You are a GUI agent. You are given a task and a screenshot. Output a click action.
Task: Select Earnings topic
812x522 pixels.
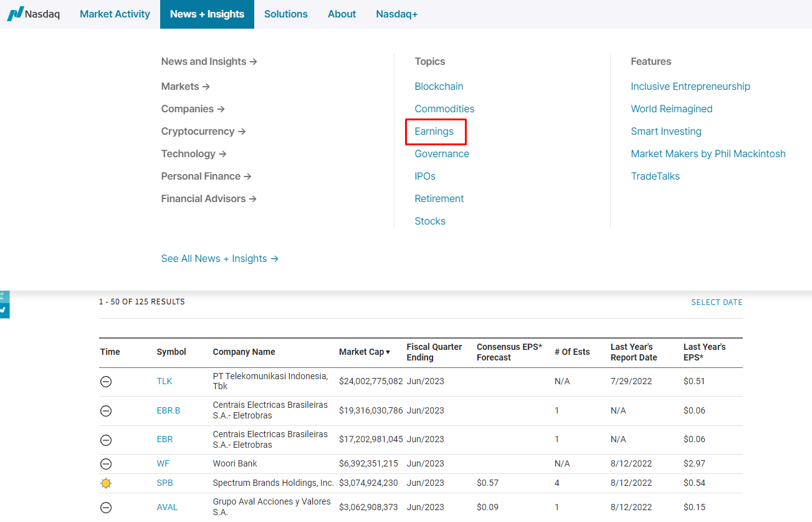[434, 131]
